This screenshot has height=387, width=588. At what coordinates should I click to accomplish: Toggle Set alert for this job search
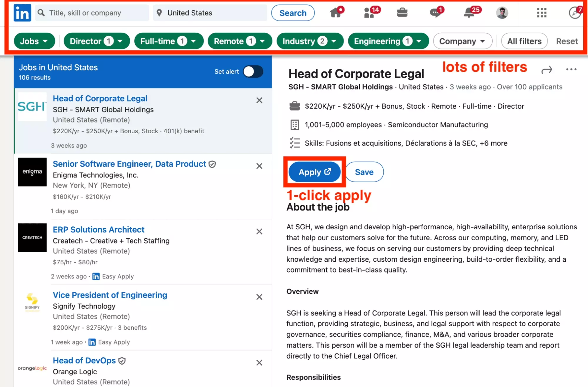tap(252, 71)
